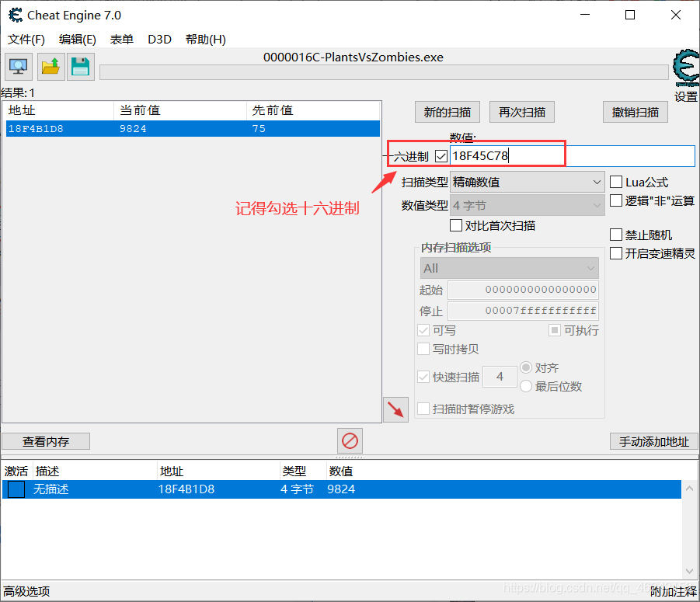The height and width of the screenshot is (602, 700).
Task: Click current value 9824 in results
Action: tap(133, 128)
